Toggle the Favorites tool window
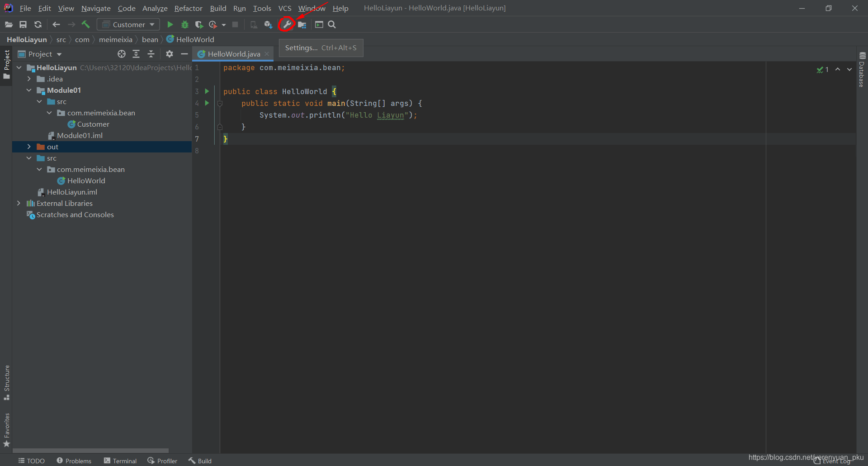 click(6, 430)
